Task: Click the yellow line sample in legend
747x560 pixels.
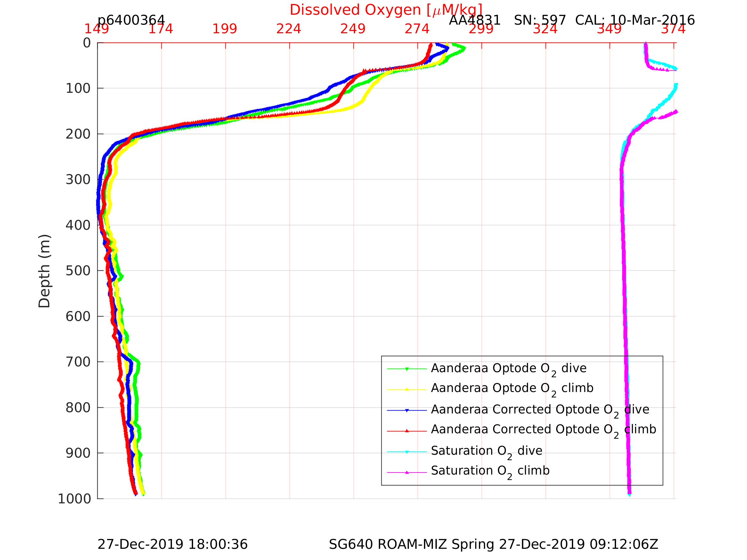Action: pos(407,389)
